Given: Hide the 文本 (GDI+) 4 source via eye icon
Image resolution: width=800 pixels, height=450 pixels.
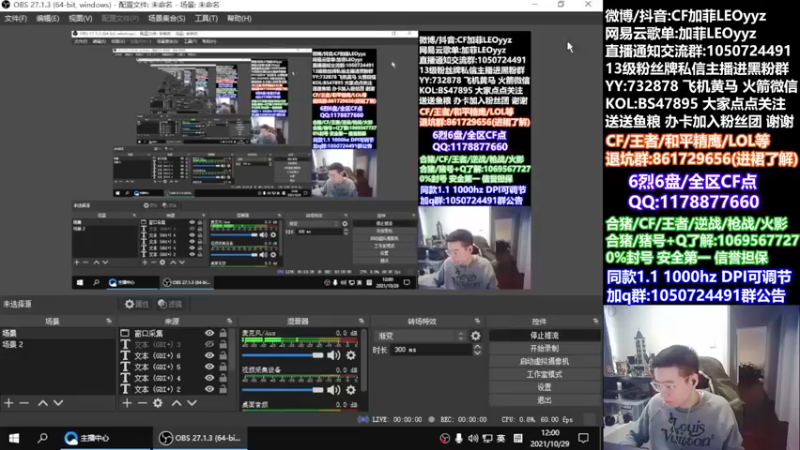Looking at the screenshot, I should (209, 378).
